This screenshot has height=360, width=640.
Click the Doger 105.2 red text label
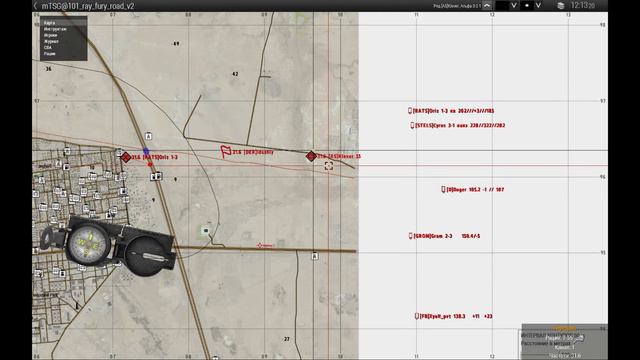(475, 189)
